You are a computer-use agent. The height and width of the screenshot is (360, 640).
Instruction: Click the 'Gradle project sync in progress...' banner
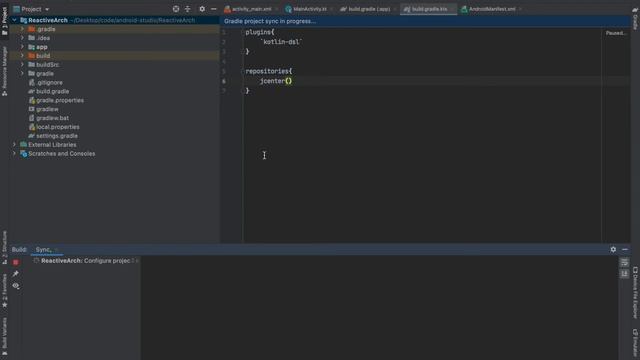point(270,21)
